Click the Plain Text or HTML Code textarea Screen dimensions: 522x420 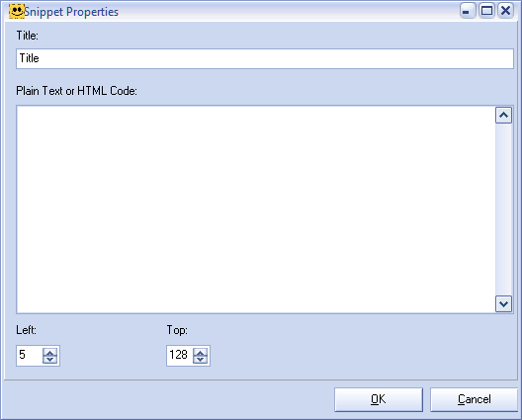pyautogui.click(x=256, y=210)
